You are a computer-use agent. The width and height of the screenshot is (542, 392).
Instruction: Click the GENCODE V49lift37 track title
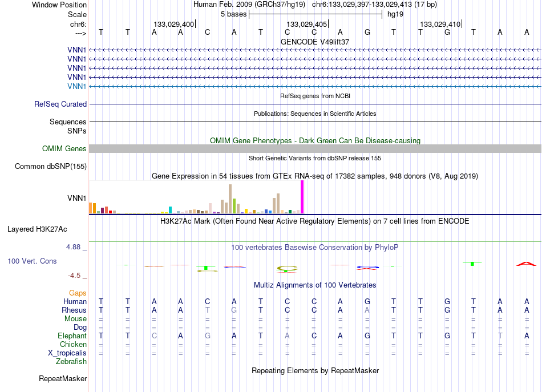point(315,42)
